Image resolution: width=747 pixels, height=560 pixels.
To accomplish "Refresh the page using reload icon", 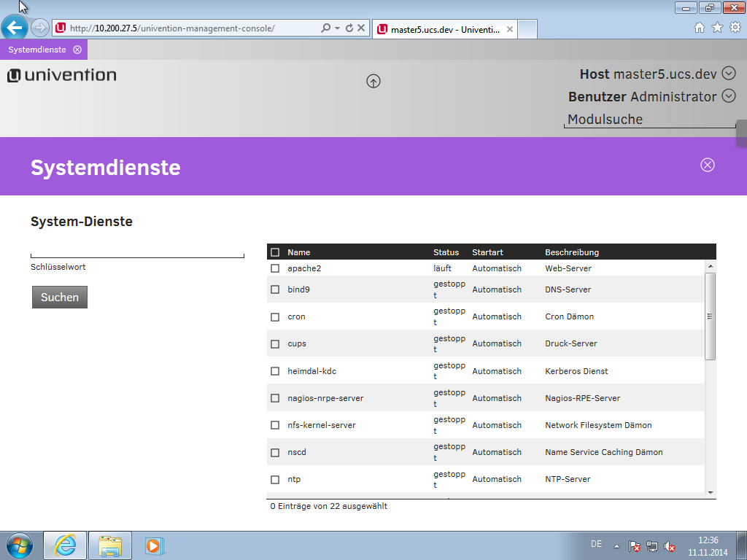I will tap(349, 28).
